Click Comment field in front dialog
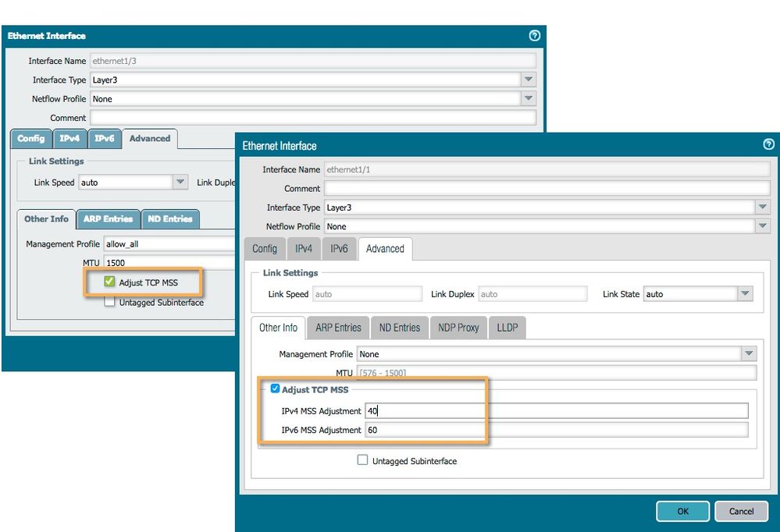This screenshot has height=532, width=780. pos(547,189)
